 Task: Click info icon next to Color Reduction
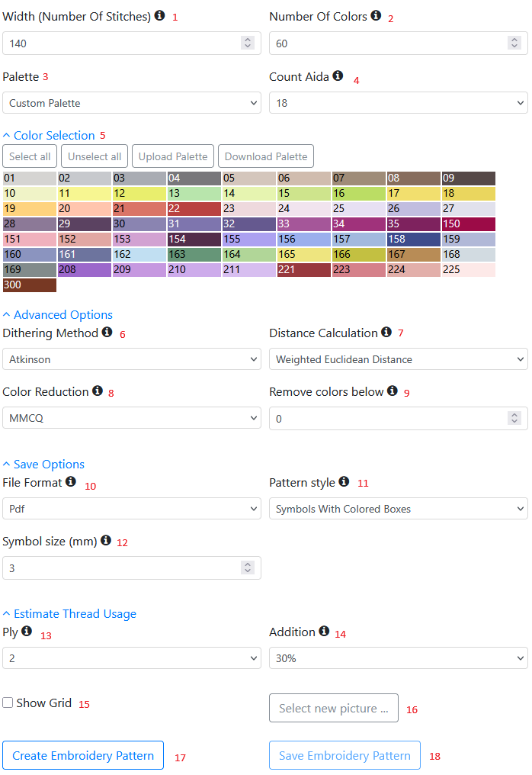[x=97, y=391]
